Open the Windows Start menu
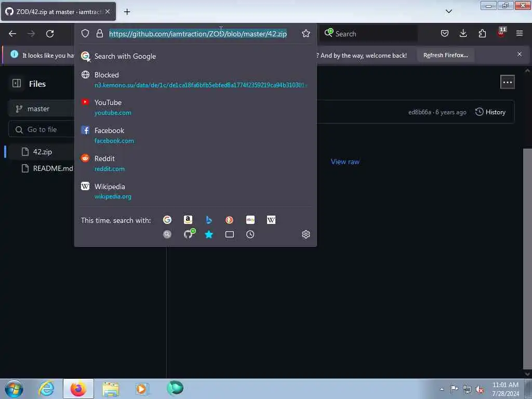This screenshot has height=399, width=532. click(x=14, y=389)
